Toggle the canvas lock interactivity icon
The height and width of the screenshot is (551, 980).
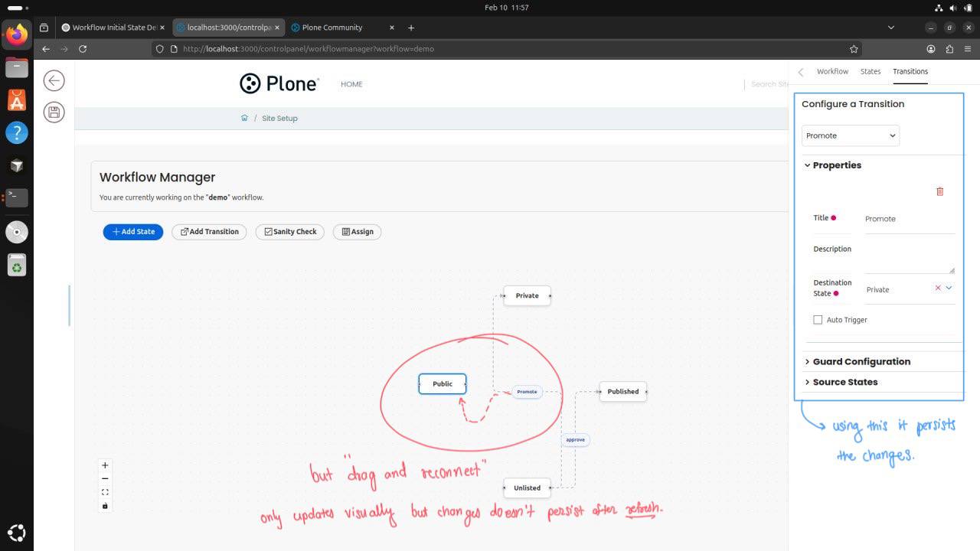(105, 506)
